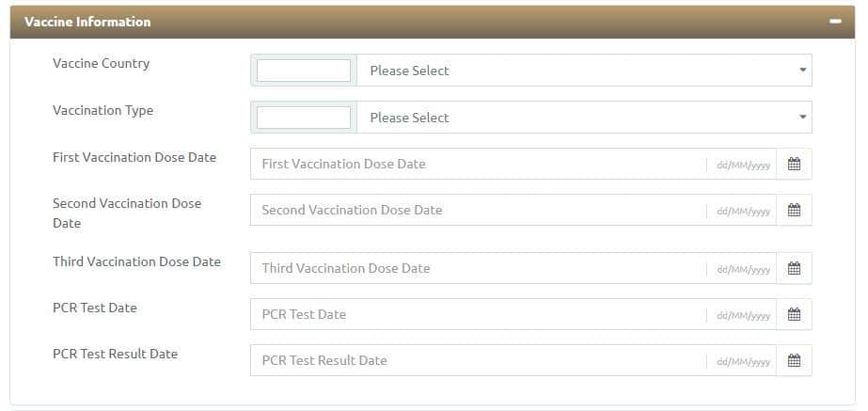The width and height of the screenshot is (868, 411).
Task: Open calendar for First Vaccination Dose Date
Action: click(794, 164)
